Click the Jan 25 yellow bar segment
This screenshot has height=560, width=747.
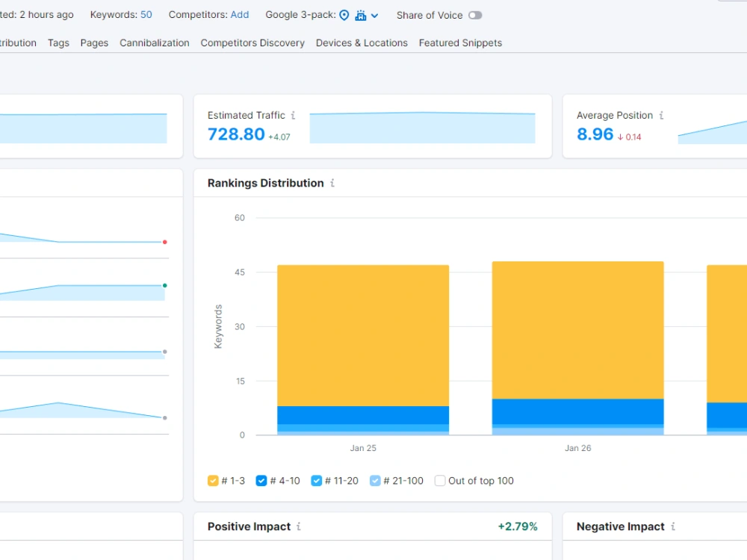[363, 335]
